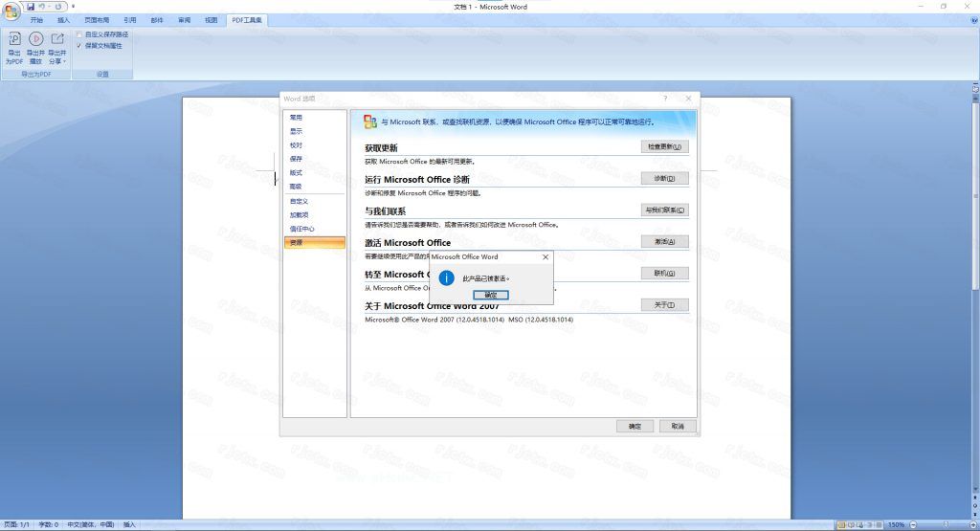Image resolution: width=980 pixels, height=531 pixels.
Task: Click the Office logo in resources header
Action: (370, 122)
